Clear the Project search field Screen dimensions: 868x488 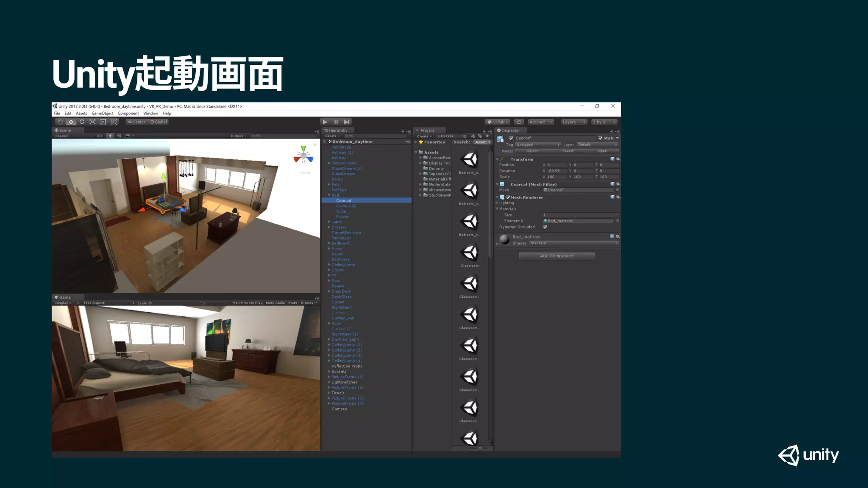click(465, 136)
